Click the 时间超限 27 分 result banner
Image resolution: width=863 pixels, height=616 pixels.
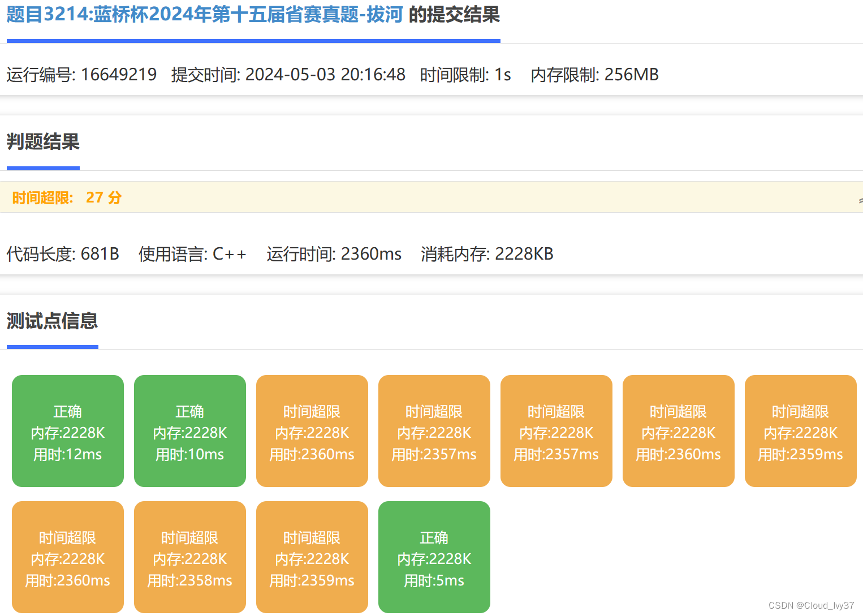(x=67, y=197)
